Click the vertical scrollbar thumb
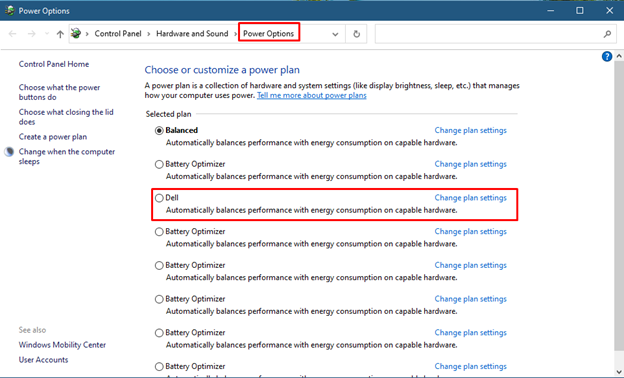The image size is (624, 378). click(619, 206)
